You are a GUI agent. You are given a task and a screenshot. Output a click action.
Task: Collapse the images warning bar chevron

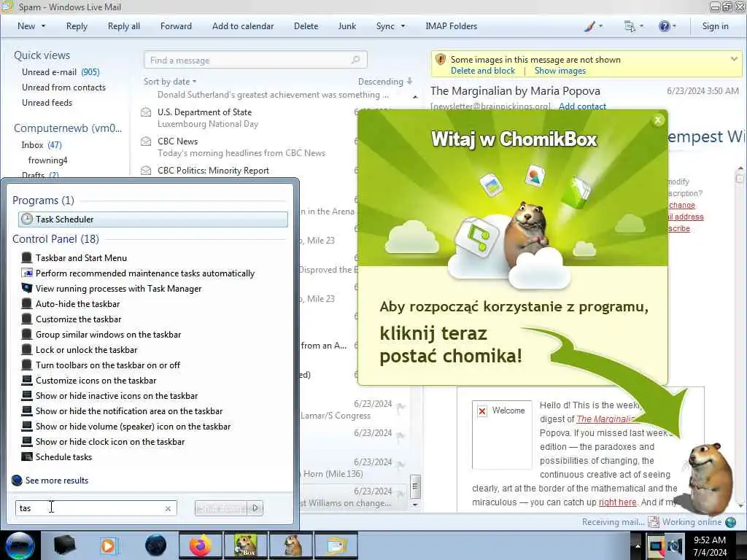tap(734, 59)
